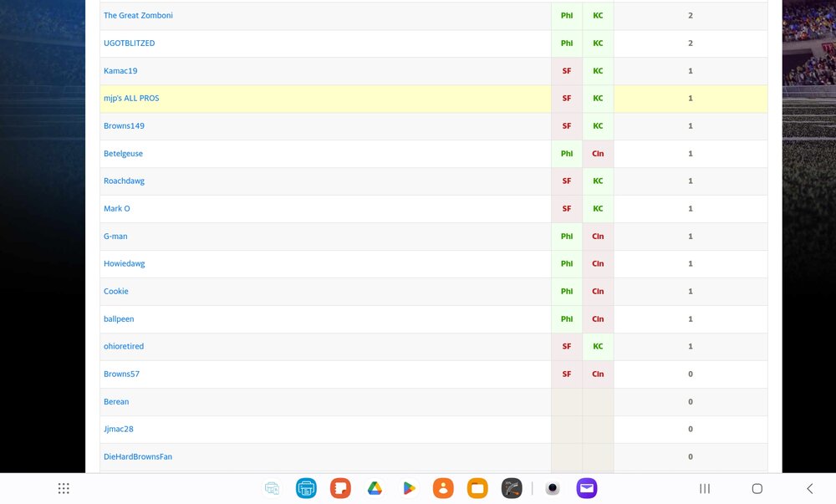This screenshot has height=504, width=836.
Task: Open the Betelgeuse entry link
Action: (123, 154)
